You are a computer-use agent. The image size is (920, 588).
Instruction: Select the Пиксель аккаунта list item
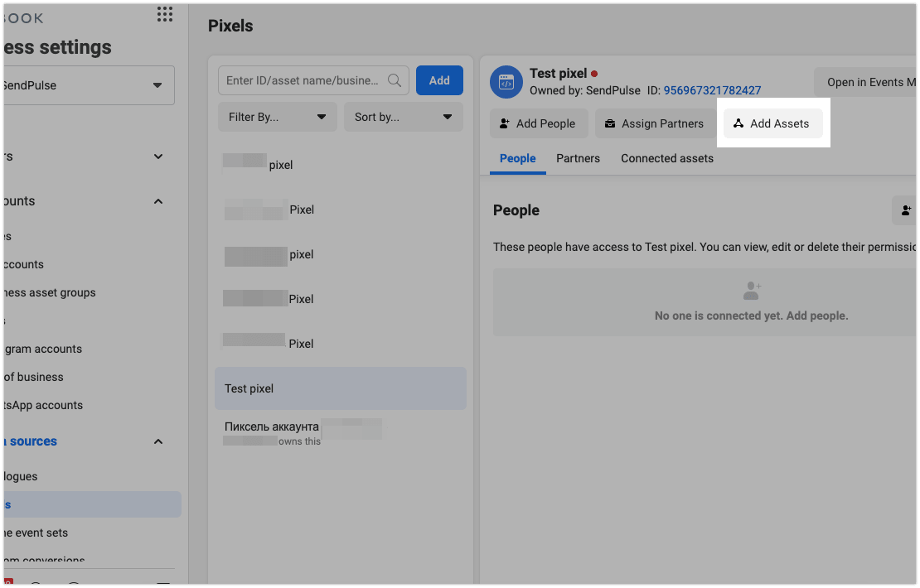click(x=341, y=433)
